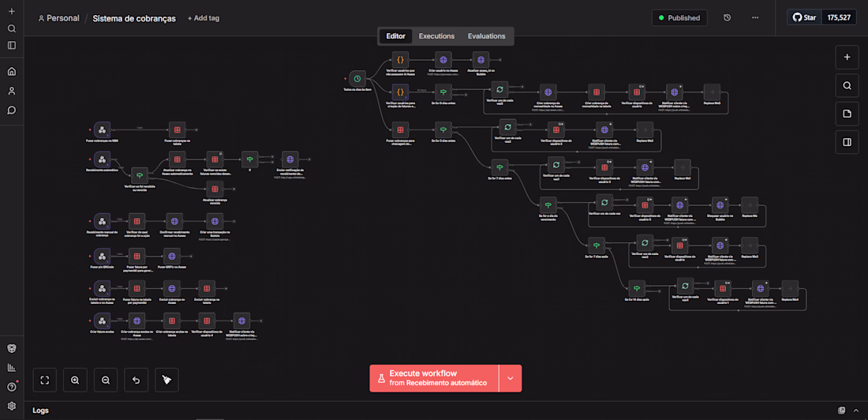Image resolution: width=868 pixels, height=420 pixels.
Task: Fit workflow to view with zoom-to-fit button
Action: tap(45, 380)
